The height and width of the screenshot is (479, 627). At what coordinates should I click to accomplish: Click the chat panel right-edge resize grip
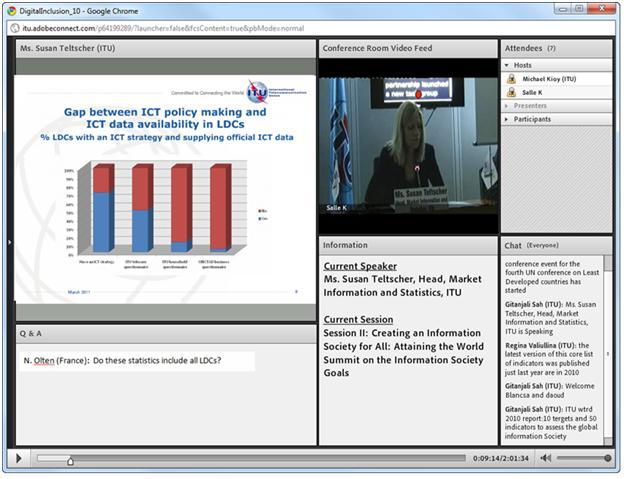tap(607, 354)
